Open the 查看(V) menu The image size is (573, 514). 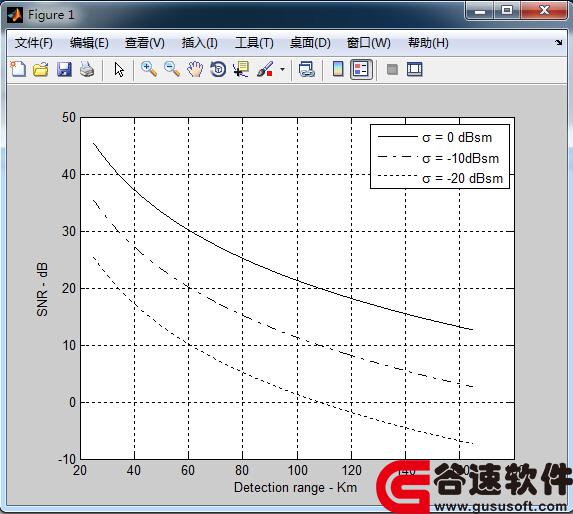[x=145, y=43]
